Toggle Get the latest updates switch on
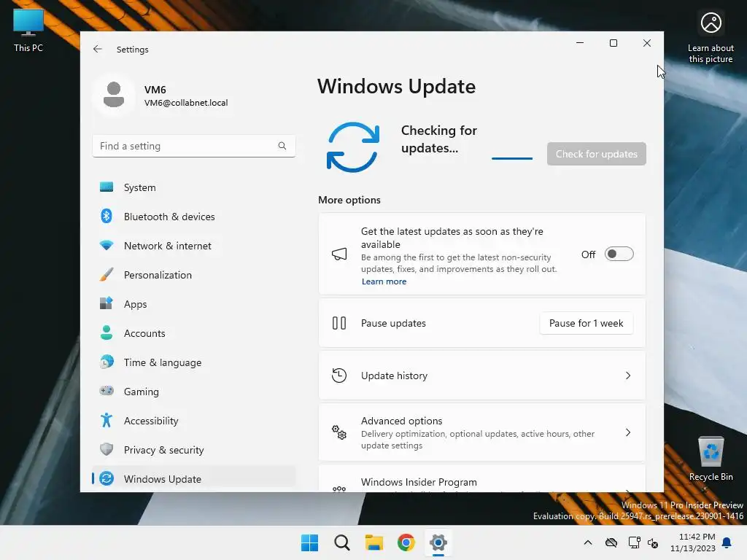Viewport: 747px width, 560px height. point(619,254)
